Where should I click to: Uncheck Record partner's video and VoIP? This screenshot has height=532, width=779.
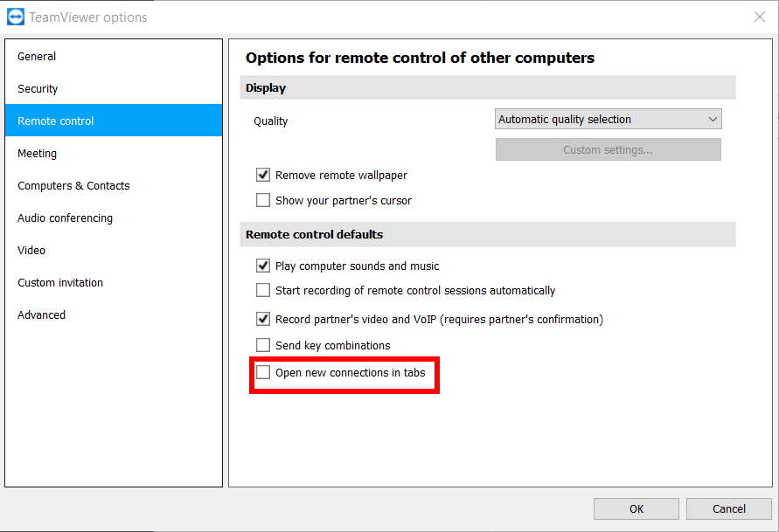[263, 319]
